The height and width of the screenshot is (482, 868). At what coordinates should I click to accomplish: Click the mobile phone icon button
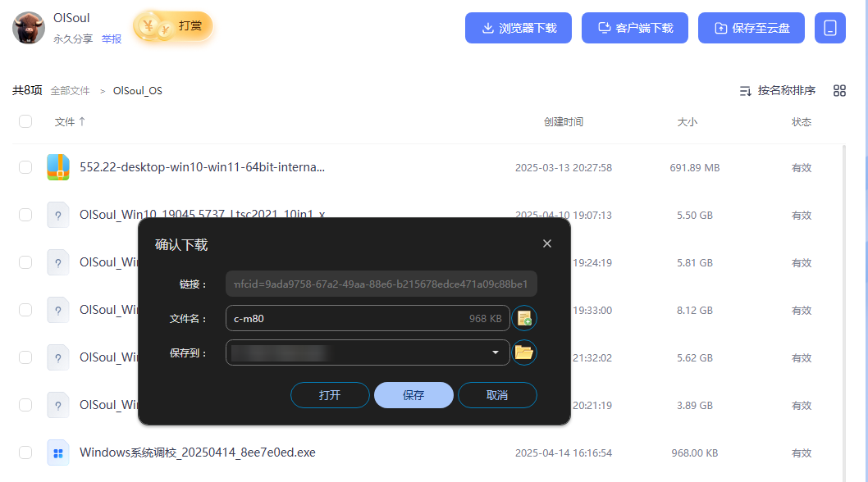[x=829, y=28]
